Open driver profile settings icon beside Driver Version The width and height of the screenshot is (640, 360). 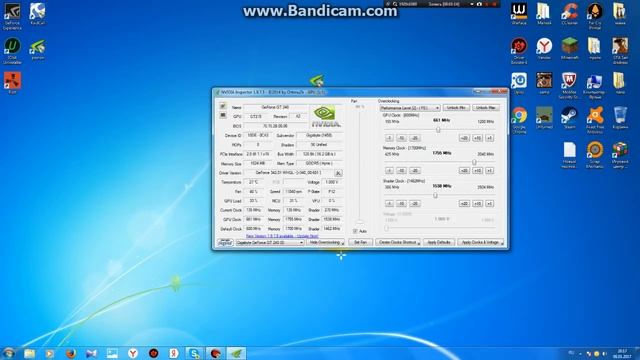(x=338, y=173)
